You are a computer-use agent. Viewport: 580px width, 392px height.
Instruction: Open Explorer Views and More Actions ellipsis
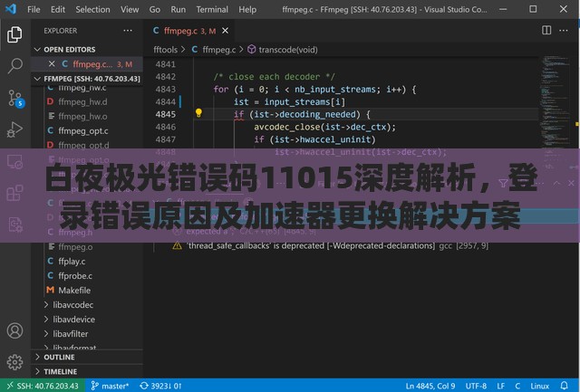[128, 31]
